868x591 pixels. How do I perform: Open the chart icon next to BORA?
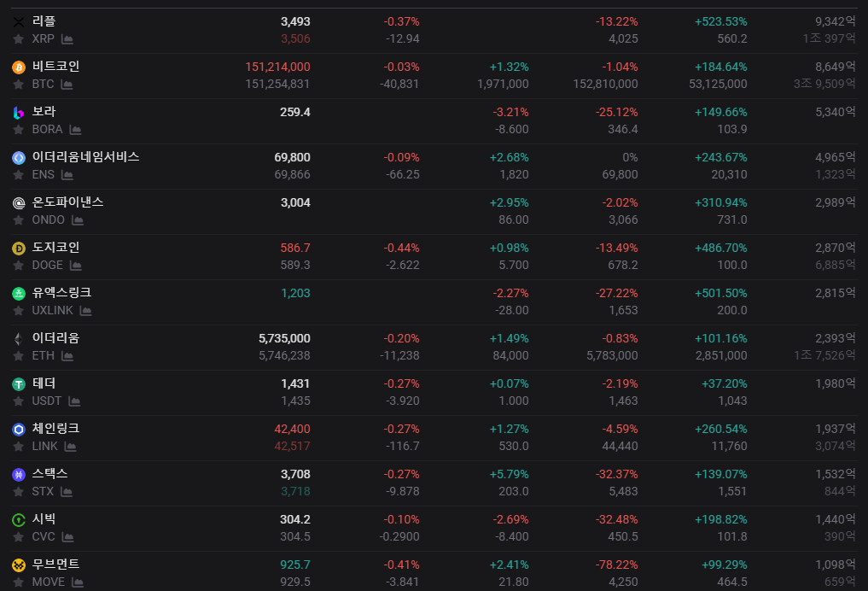point(75,130)
